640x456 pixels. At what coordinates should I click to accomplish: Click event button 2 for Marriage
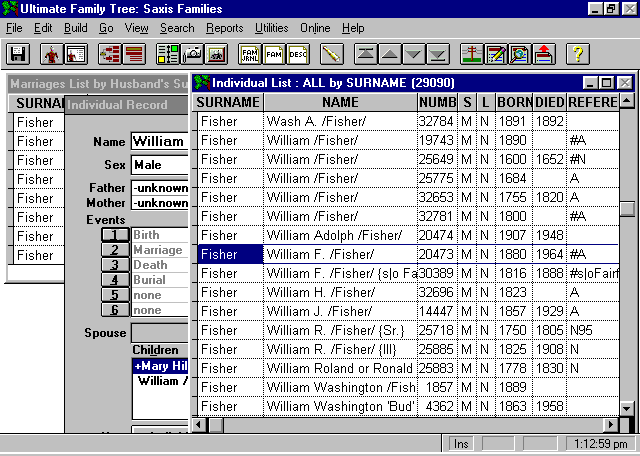pyautogui.click(x=115, y=250)
